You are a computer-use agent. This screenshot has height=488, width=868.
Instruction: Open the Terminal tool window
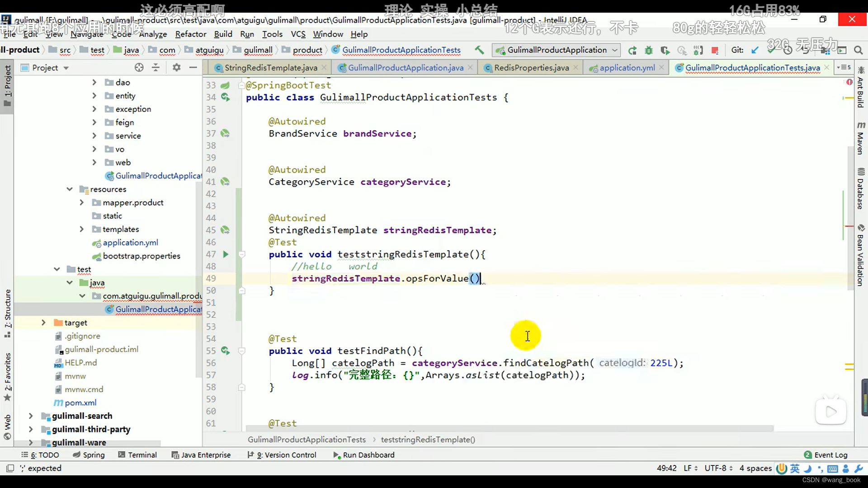137,455
